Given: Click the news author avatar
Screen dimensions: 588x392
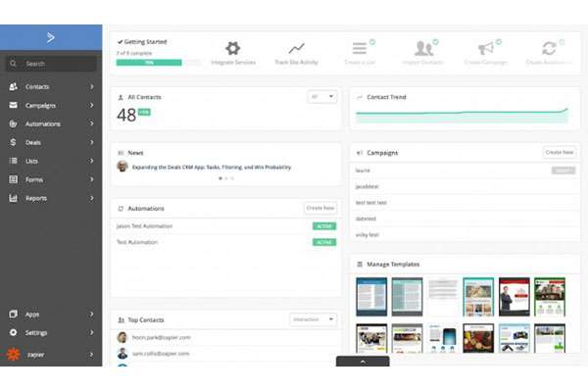Looking at the screenshot, I should pos(122,167).
